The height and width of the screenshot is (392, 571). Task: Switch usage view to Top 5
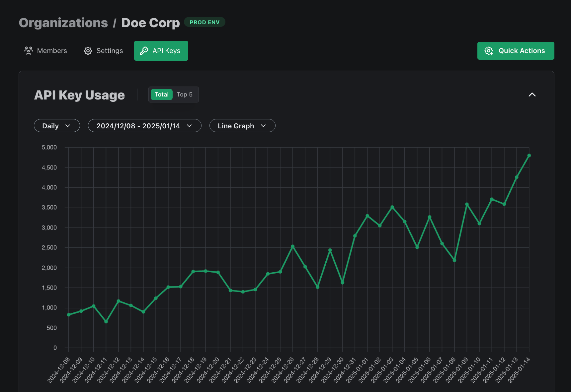click(x=185, y=95)
